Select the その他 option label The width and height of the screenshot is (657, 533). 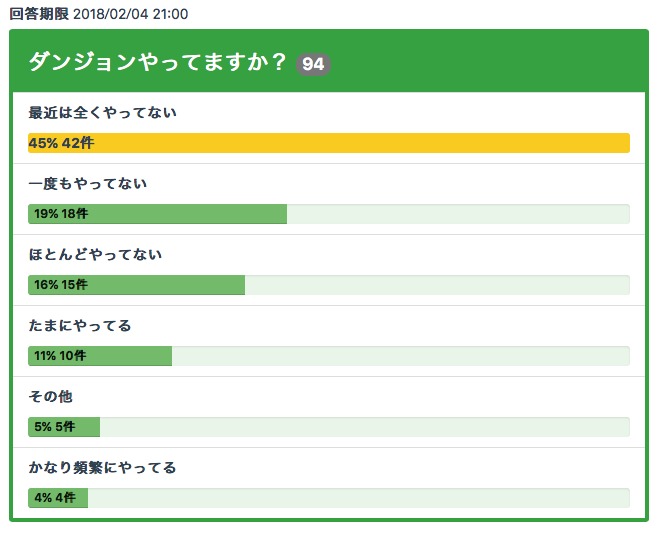(51, 397)
